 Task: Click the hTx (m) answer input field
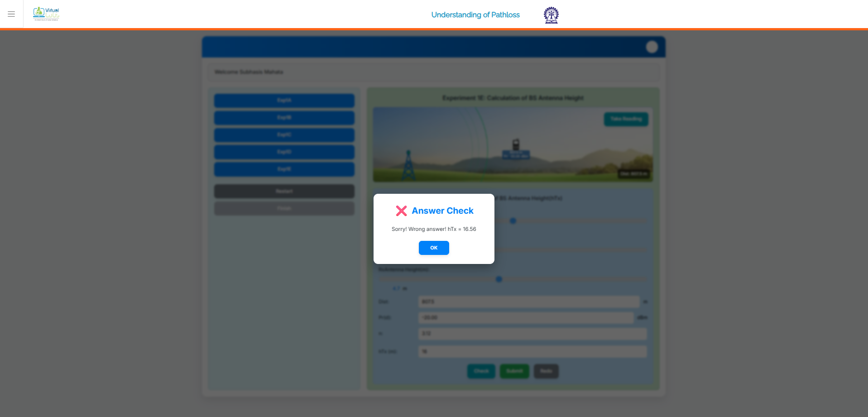point(532,351)
